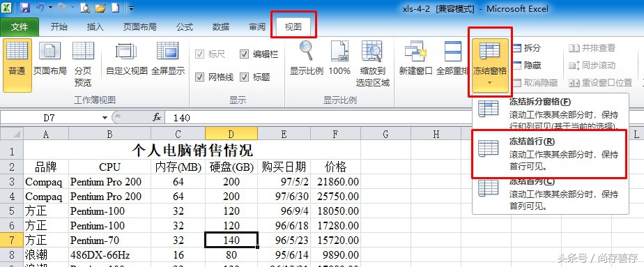Image resolution: width=644 pixels, height=267 pixels.
Task: Open the 文件 File tab
Action: 20,27
